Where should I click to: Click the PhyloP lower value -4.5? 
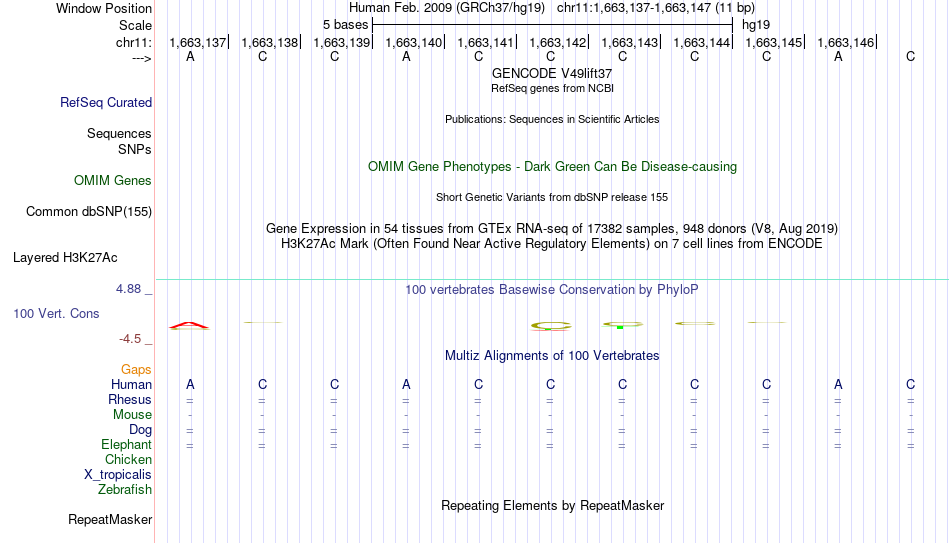coord(130,339)
